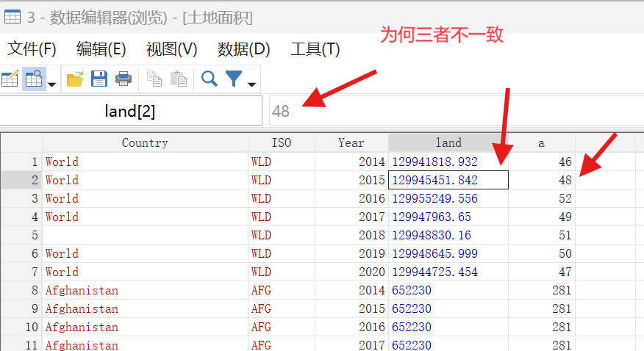Image resolution: width=644 pixels, height=351 pixels.
Task: Click land cell 129948645.999
Action: (x=448, y=253)
